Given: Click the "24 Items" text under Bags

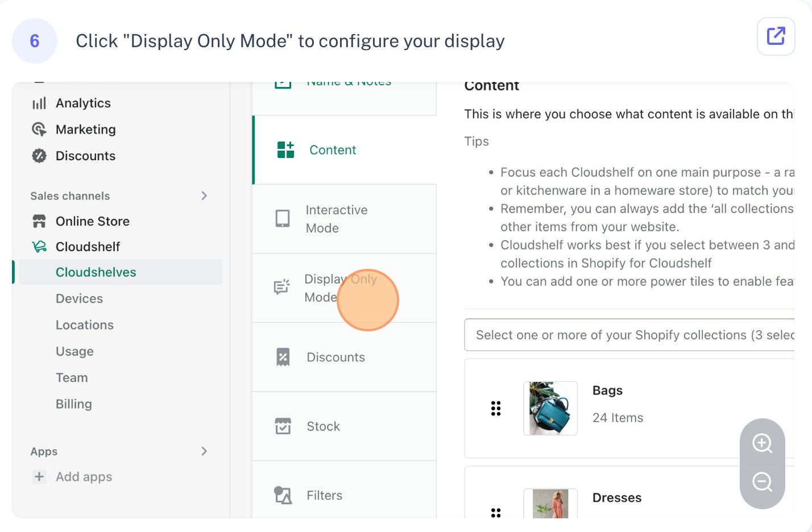Looking at the screenshot, I should click(x=618, y=418).
